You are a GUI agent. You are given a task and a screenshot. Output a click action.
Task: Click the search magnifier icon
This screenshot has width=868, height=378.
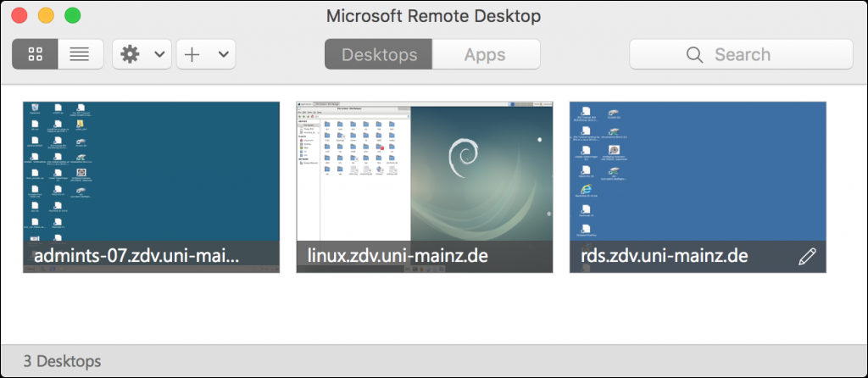[x=695, y=54]
